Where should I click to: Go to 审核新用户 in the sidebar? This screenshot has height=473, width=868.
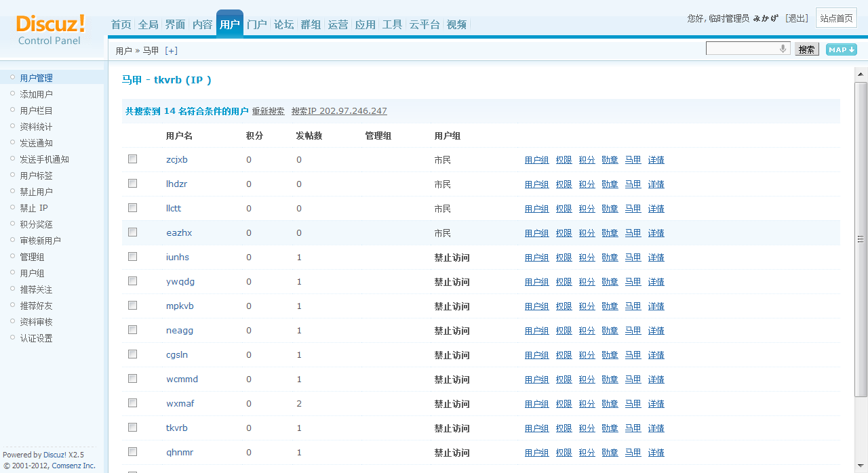[41, 241]
